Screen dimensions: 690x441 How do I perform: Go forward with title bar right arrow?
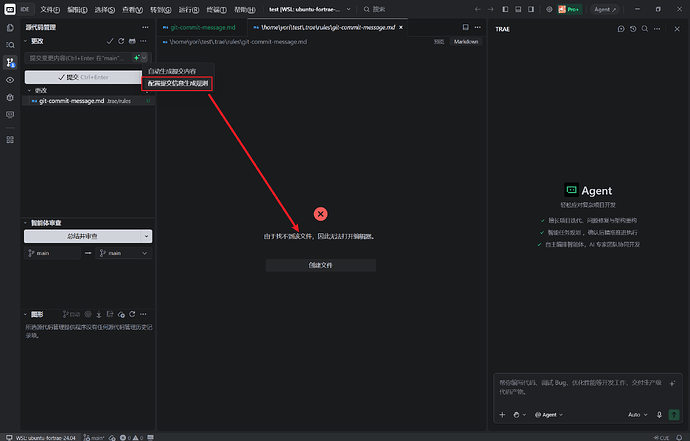[x=490, y=9]
